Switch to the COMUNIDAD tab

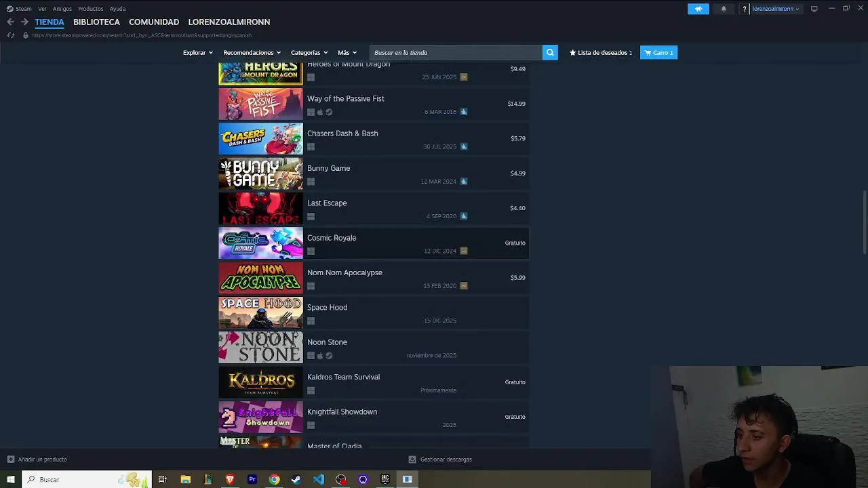coord(154,22)
